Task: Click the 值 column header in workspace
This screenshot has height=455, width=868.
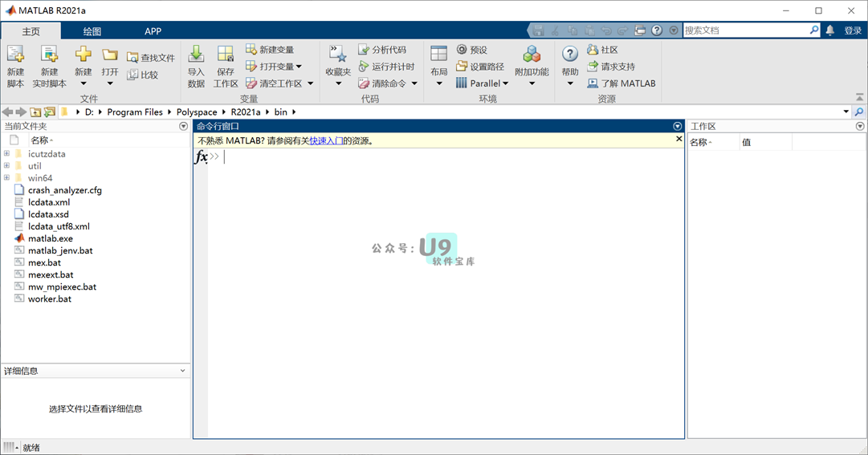Action: tap(766, 142)
